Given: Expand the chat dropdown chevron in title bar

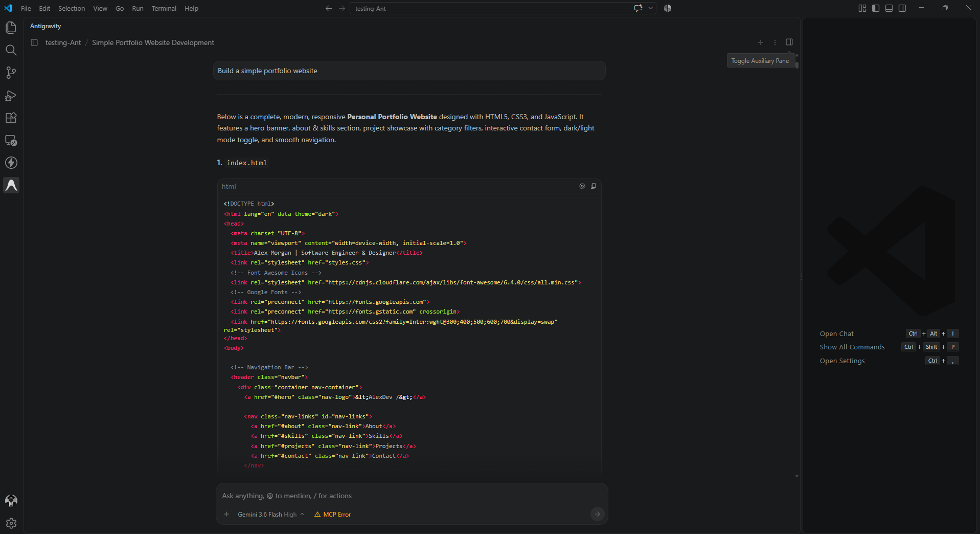Looking at the screenshot, I should [x=650, y=8].
